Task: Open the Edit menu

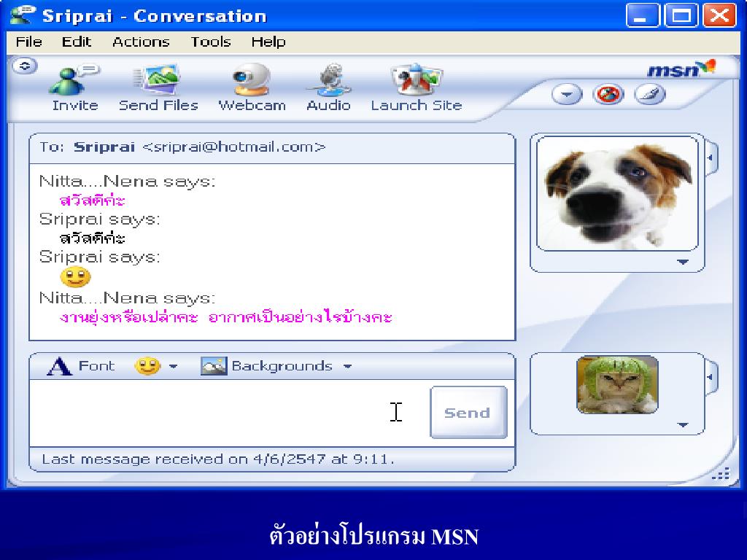Action: pos(76,42)
